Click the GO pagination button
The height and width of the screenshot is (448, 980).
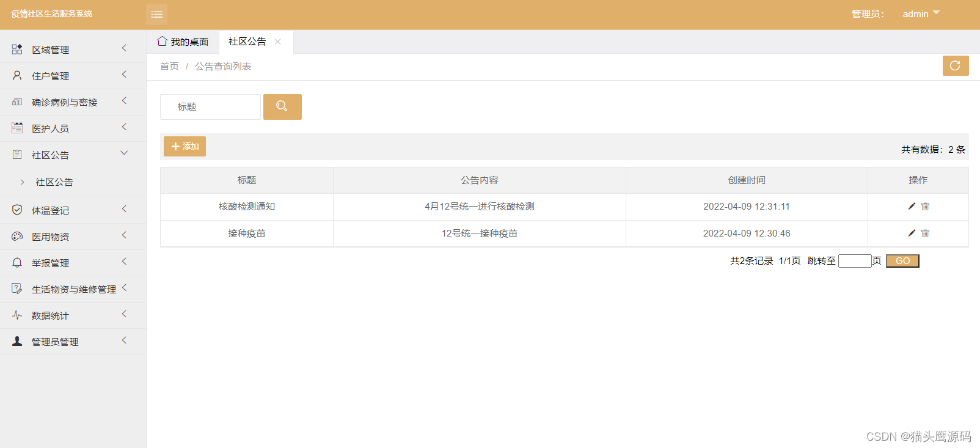point(902,261)
